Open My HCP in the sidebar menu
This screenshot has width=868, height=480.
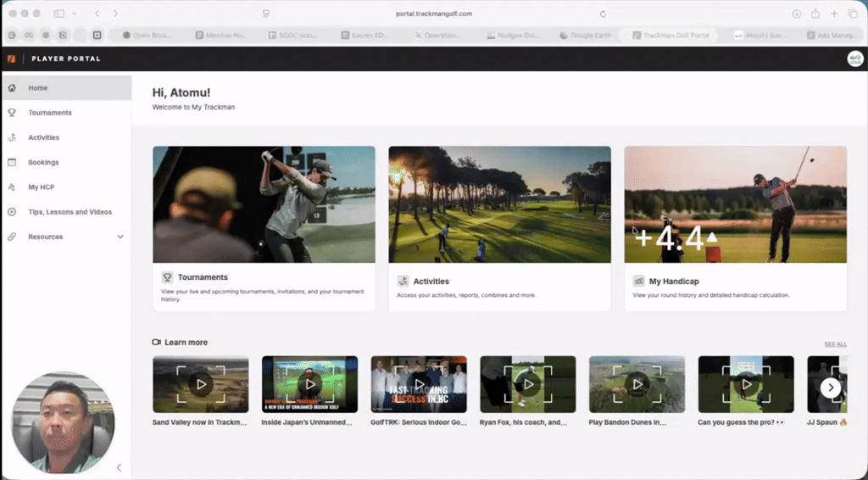tap(66, 187)
